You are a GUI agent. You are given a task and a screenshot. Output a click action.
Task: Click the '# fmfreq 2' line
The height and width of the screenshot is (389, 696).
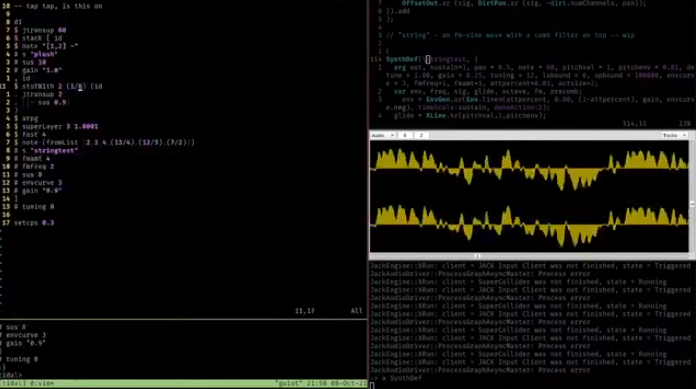tap(34, 167)
